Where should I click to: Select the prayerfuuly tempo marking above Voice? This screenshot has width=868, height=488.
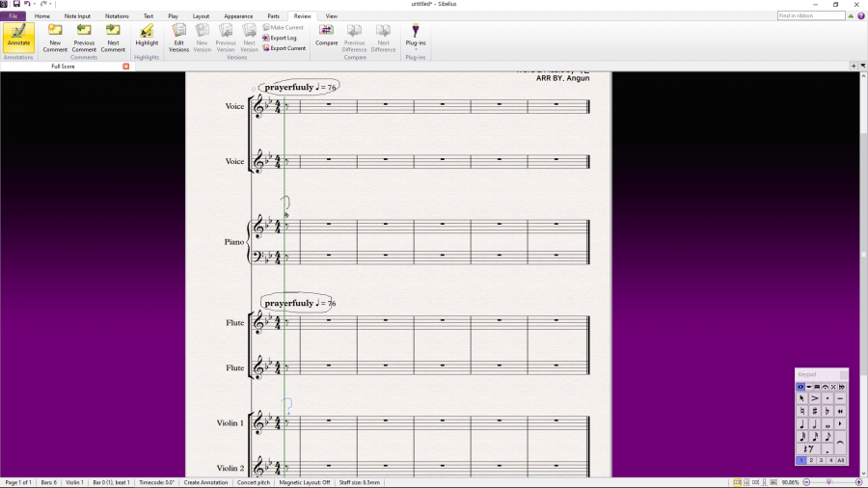(300, 87)
